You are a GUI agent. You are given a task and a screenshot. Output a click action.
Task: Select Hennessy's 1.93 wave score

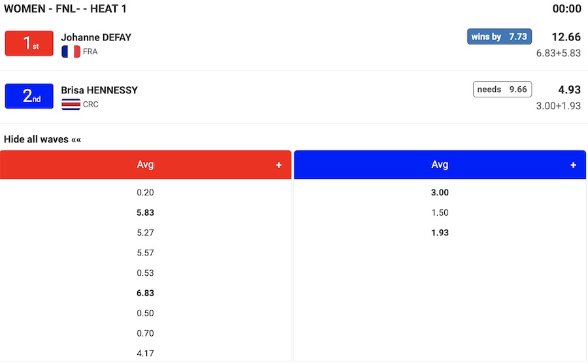[440, 233]
